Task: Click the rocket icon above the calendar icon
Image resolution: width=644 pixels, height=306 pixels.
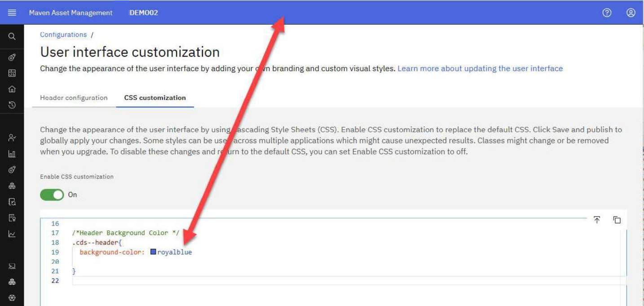Action: coord(12,57)
